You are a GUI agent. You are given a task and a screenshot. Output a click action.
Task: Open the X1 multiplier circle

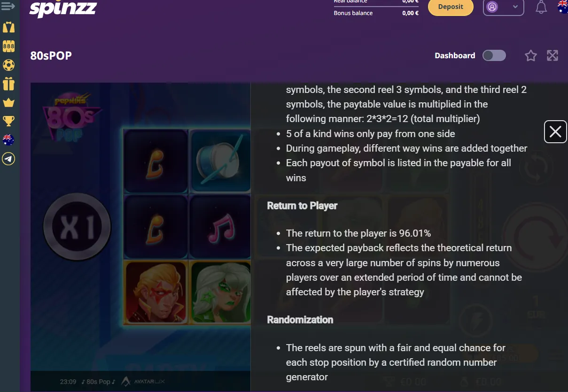pyautogui.click(x=77, y=227)
